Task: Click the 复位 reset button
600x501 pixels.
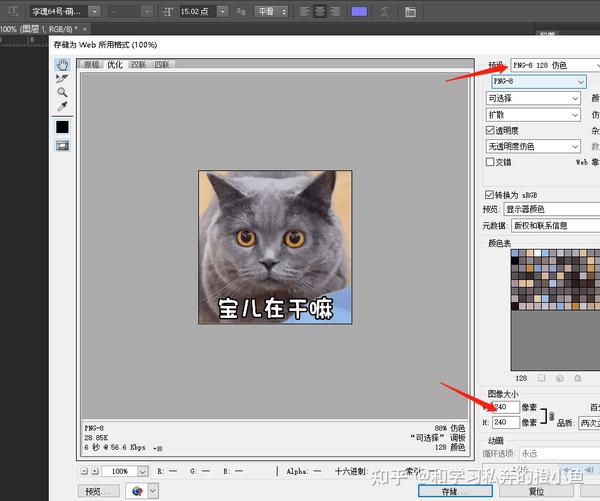Action: 536,491
